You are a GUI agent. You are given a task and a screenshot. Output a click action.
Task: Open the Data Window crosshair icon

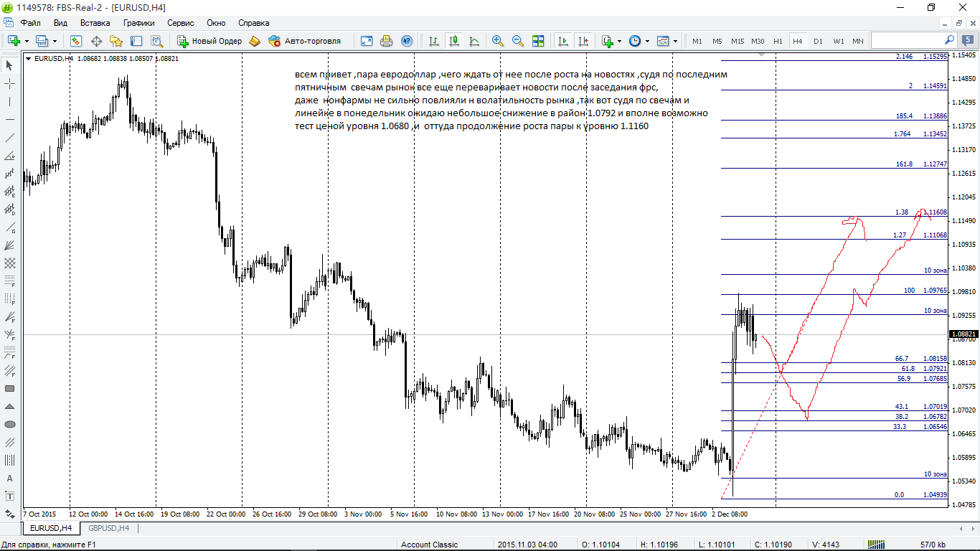click(x=96, y=41)
